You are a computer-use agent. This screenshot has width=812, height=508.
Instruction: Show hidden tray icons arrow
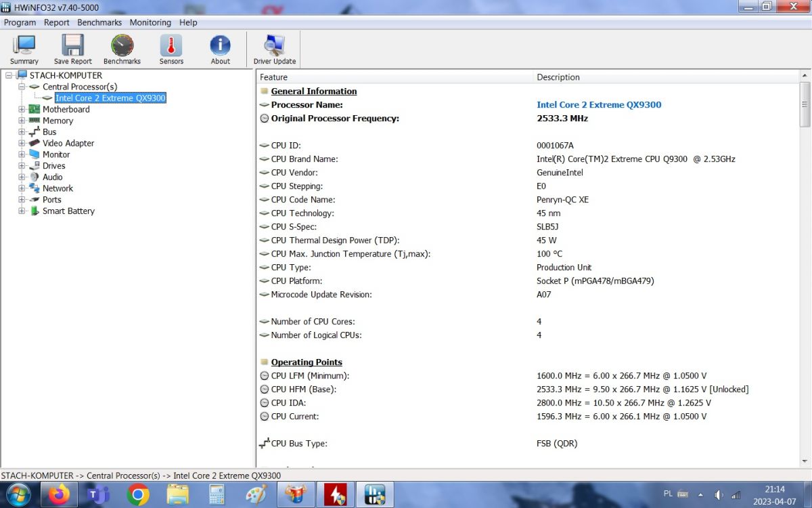pyautogui.click(x=700, y=495)
